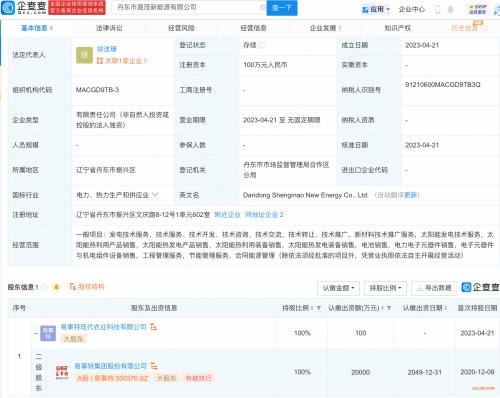Open the 股权结构 equity structure icon link
The height and width of the screenshot is (398, 500).
pos(87,287)
